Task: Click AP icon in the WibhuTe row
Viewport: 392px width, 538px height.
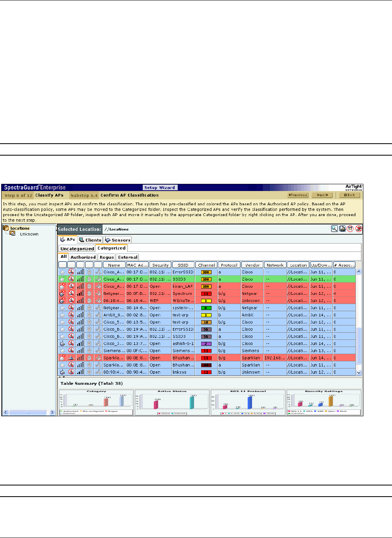Action: coord(62,300)
